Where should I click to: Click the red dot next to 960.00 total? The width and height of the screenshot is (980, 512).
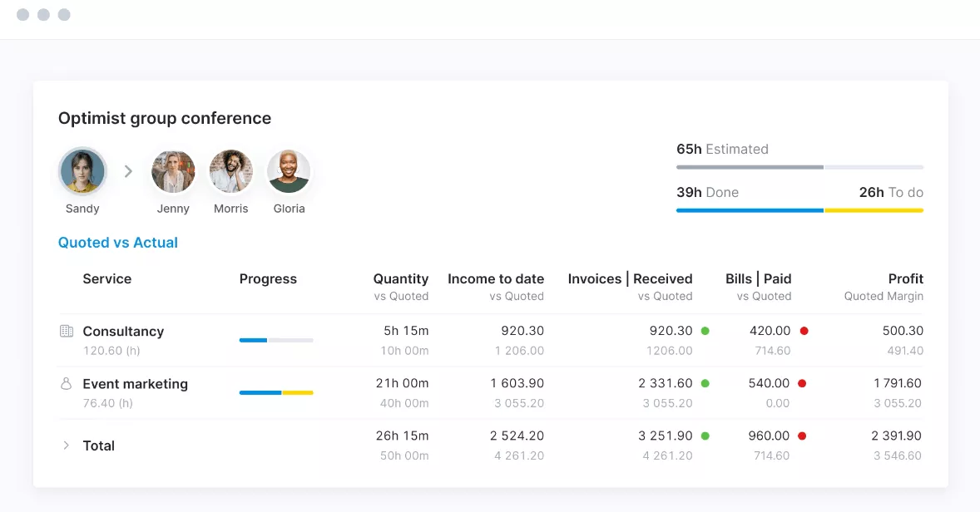point(802,436)
